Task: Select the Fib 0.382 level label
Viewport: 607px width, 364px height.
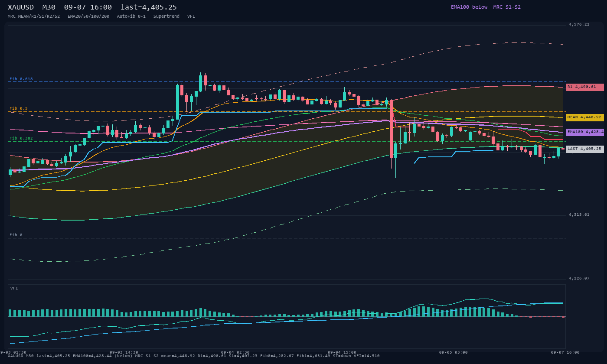Action: pos(21,138)
